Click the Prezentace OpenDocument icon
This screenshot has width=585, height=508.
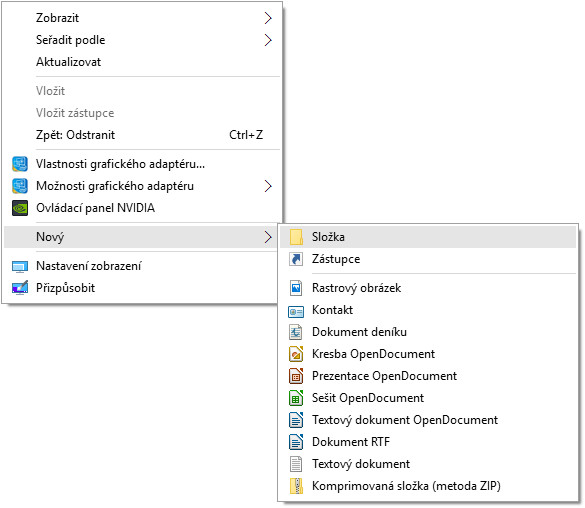[x=296, y=376]
